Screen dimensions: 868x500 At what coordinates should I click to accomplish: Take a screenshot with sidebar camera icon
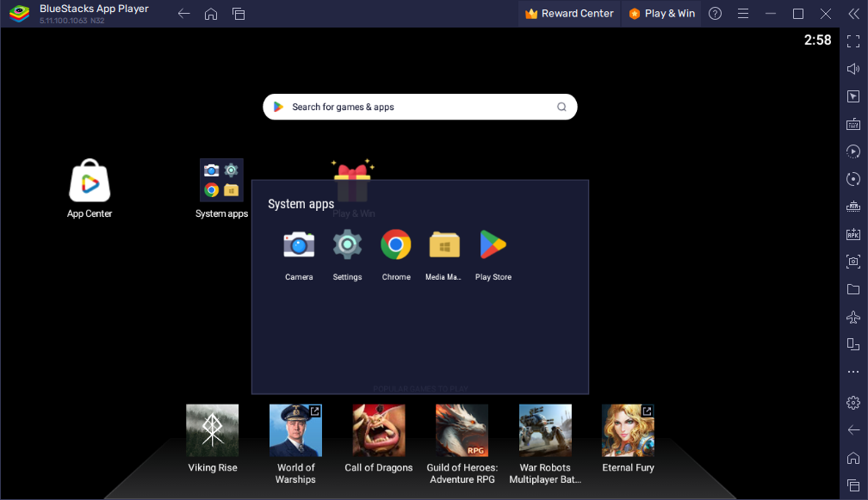[853, 261]
